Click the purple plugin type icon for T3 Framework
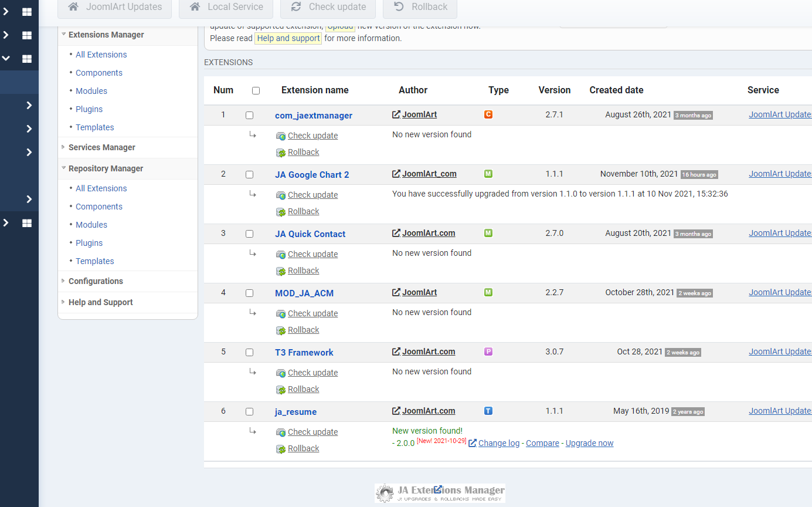 (x=488, y=351)
